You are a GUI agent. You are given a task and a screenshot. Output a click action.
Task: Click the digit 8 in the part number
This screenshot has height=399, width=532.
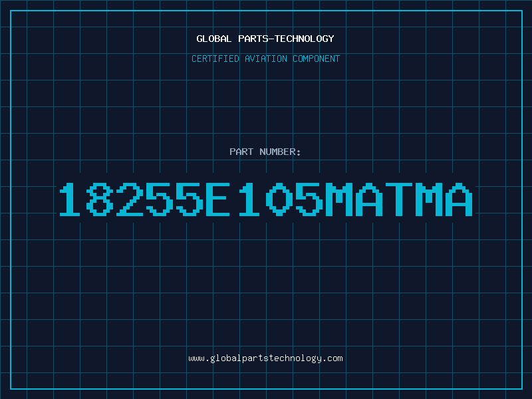coord(99,199)
